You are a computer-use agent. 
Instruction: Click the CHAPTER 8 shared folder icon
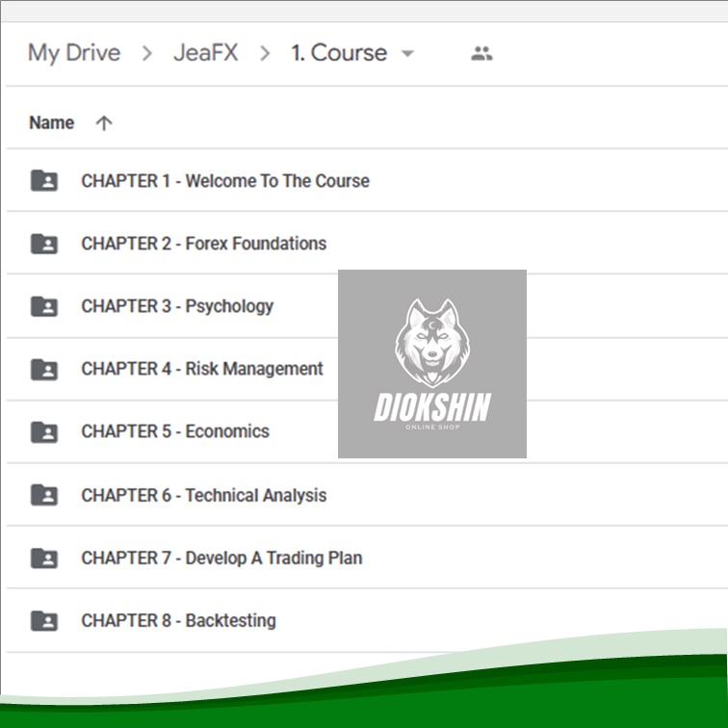click(44, 620)
